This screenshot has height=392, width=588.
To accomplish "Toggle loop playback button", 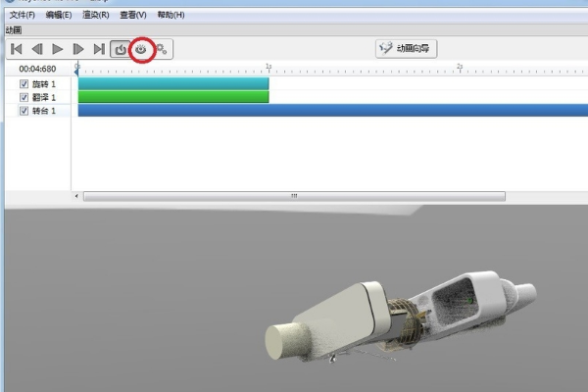I will 120,49.
